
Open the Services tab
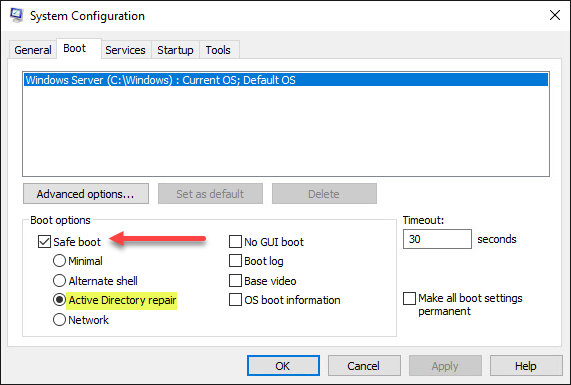click(x=125, y=50)
